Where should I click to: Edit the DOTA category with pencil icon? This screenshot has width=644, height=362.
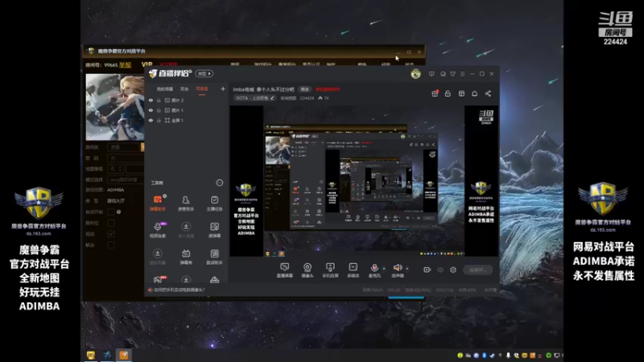(x=272, y=98)
